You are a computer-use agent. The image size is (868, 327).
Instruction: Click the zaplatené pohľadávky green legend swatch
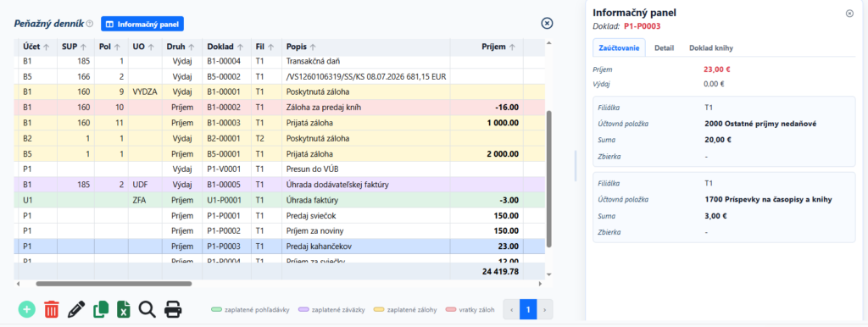click(x=217, y=309)
